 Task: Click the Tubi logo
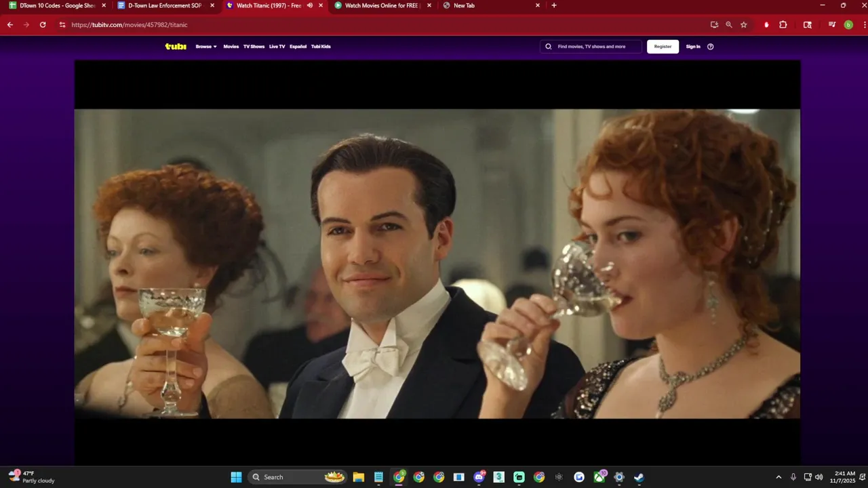point(176,47)
